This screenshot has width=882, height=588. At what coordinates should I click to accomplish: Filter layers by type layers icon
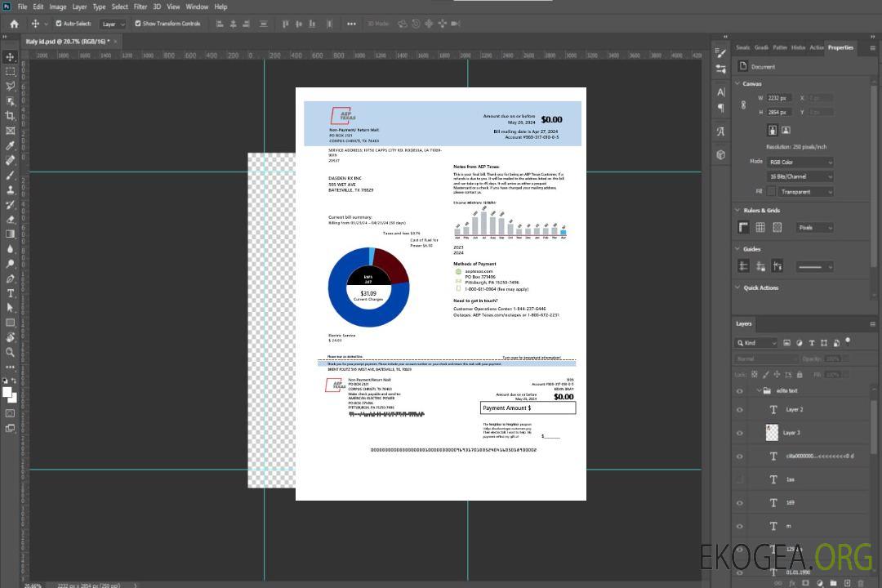(x=812, y=343)
